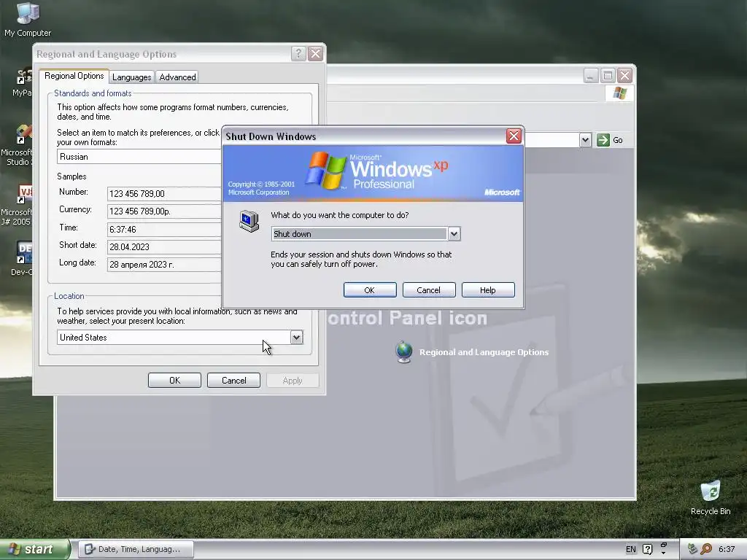Close the Regional and Language Options dialog
This screenshot has width=747, height=560.
(315, 53)
